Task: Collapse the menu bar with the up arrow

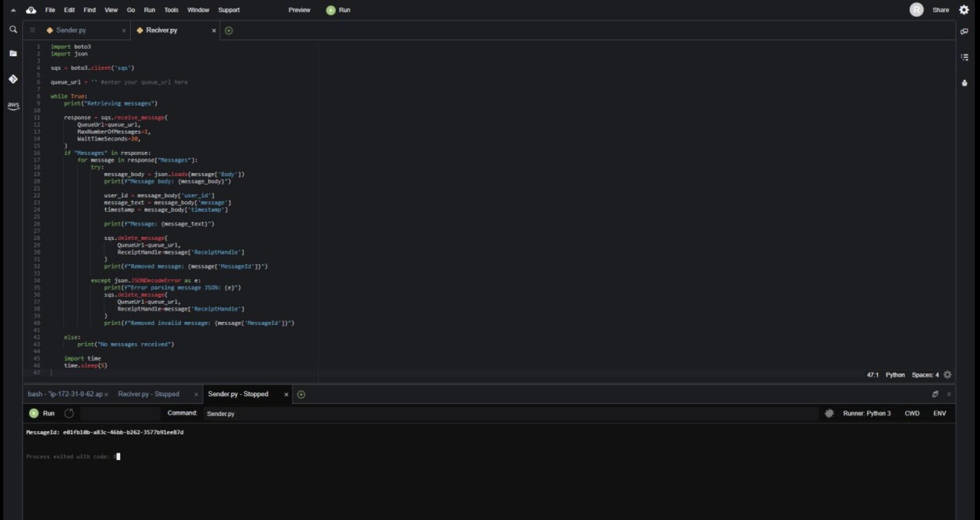Action: click(x=13, y=10)
